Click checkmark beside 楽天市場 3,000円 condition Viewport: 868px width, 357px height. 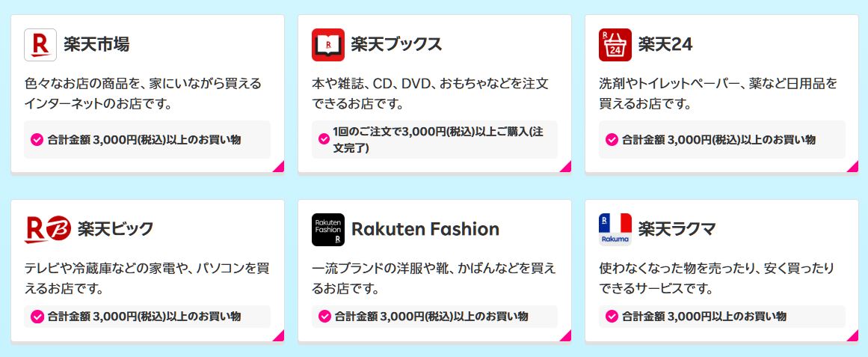pyautogui.click(x=37, y=140)
